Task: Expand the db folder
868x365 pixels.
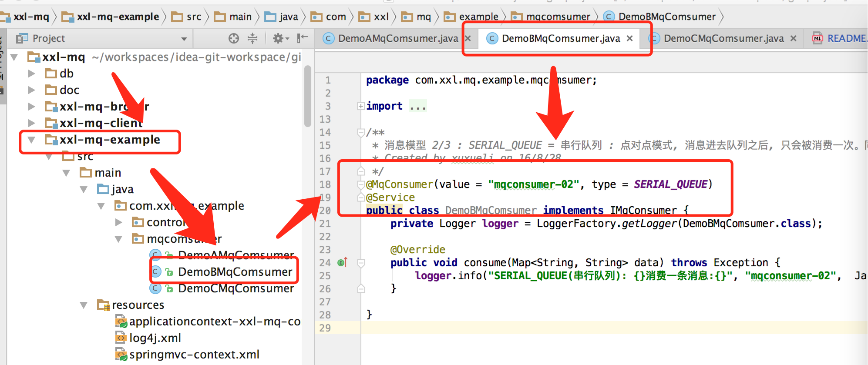Action: 31,74
